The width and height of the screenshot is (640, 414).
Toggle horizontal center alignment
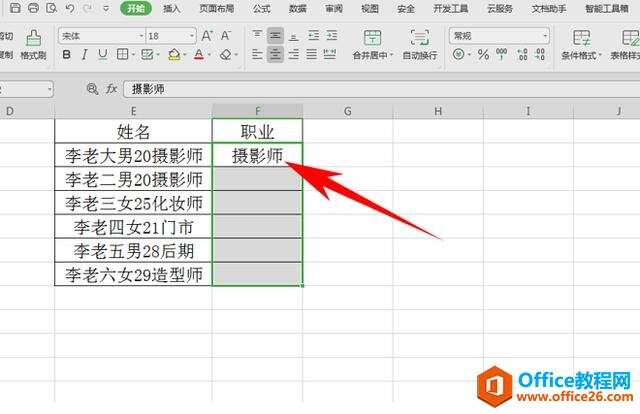pyautogui.click(x=275, y=54)
